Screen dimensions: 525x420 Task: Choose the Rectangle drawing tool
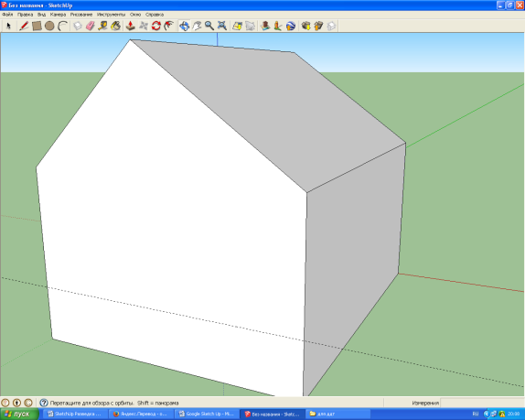click(37, 26)
